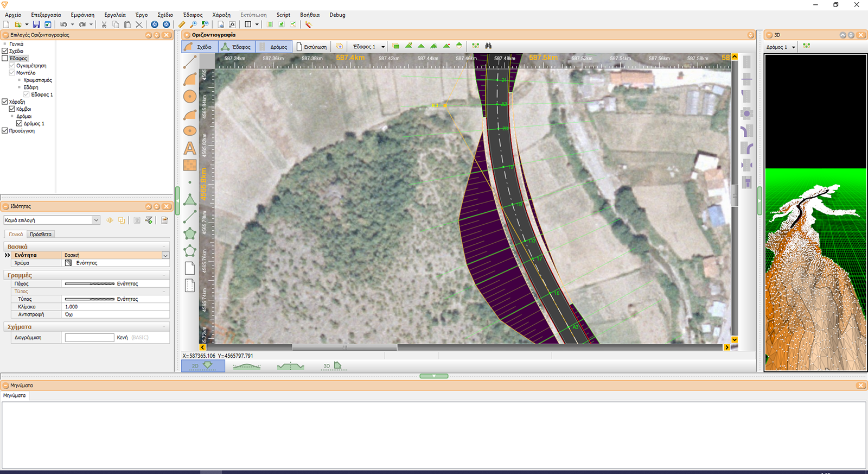868x474 pixels.
Task: Click the Εκτύπωση button in toolbar
Action: [x=311, y=47]
